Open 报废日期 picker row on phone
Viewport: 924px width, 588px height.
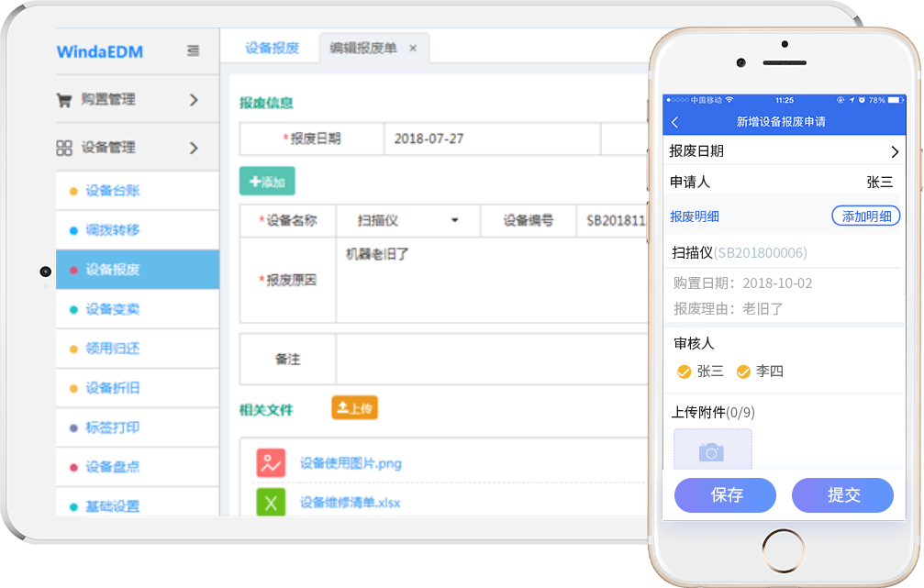tap(784, 151)
